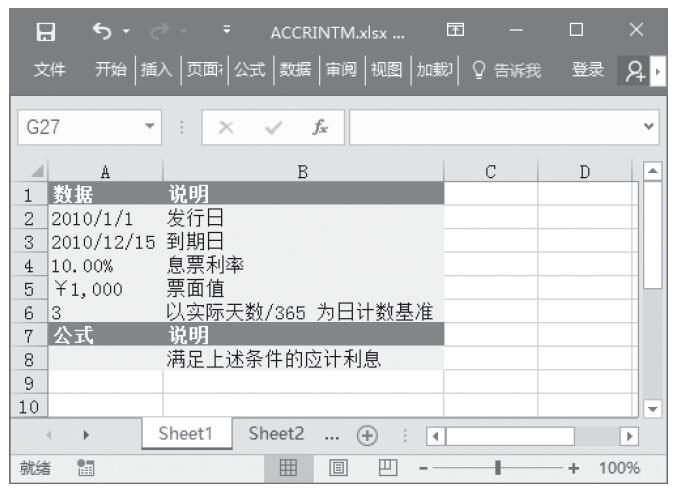The image size is (679, 495).
Task: Open Customize Quick Access Toolbar dropdown
Action: pos(227,32)
